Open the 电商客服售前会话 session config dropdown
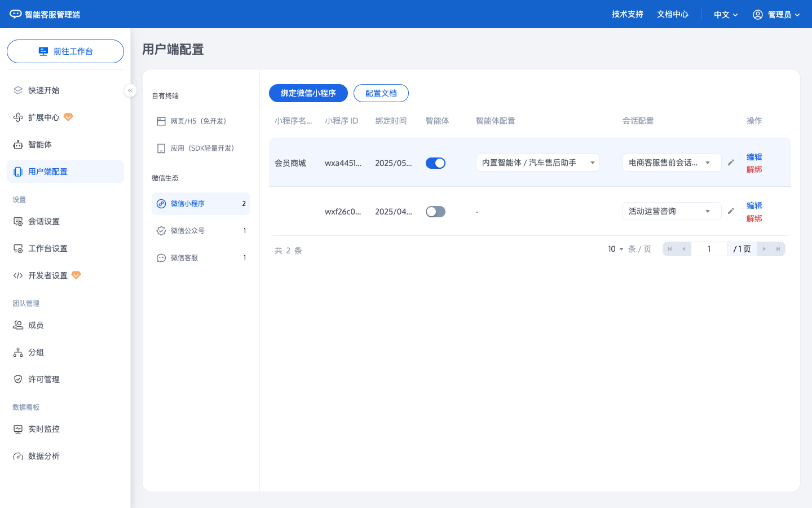Viewport: 812px width, 508px height. (672, 163)
